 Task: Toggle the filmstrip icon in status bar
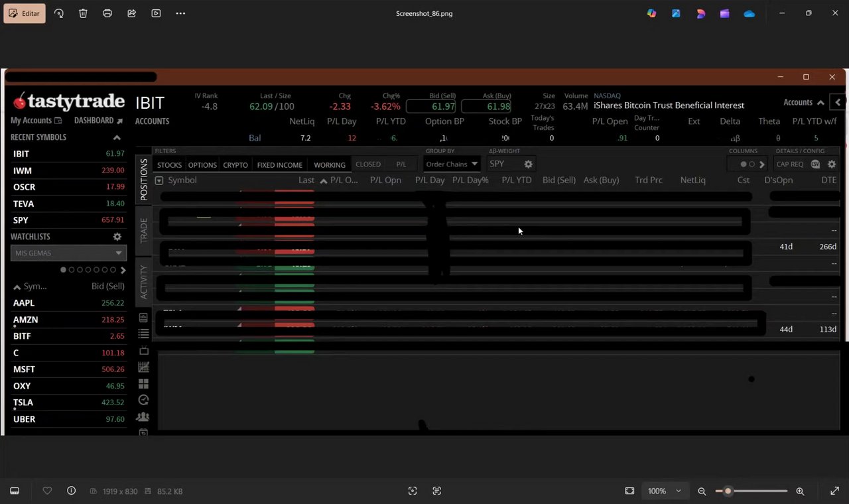(x=15, y=491)
